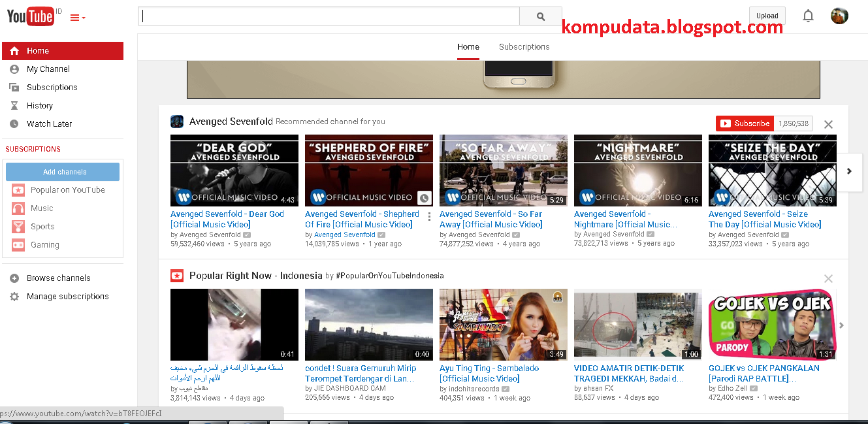The image size is (868, 424).
Task: Open Dear God Official Music Video title
Action: click(x=227, y=220)
